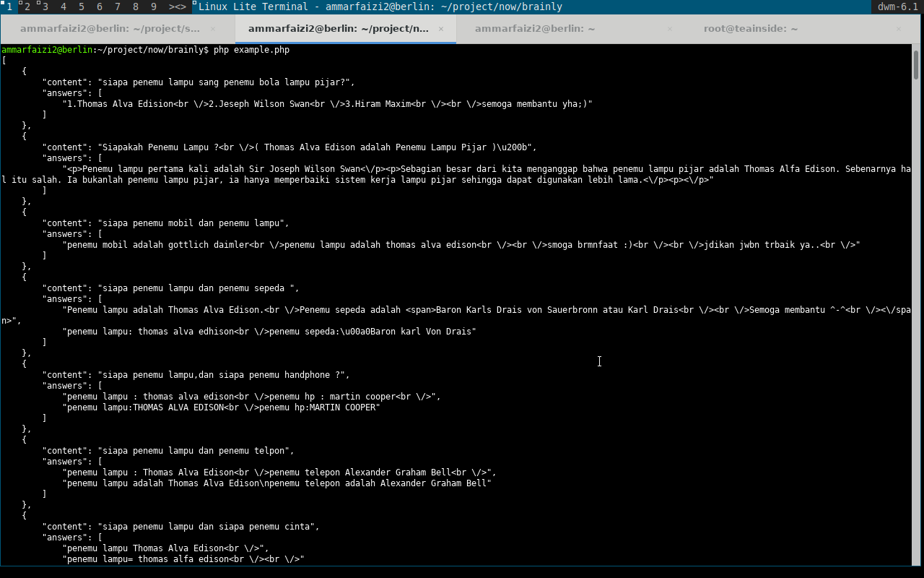924x578 pixels.
Task: Click the terminal vertical scrollbar thumb
Action: 916,65
